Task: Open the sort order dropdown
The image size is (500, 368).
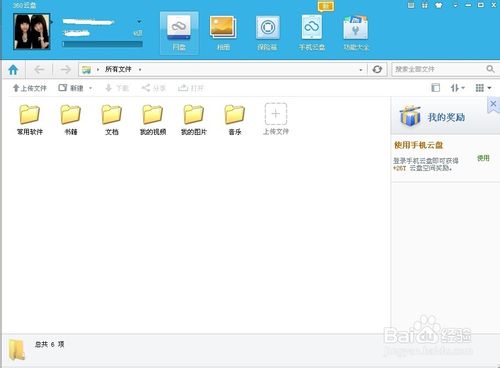Action: 458,88
